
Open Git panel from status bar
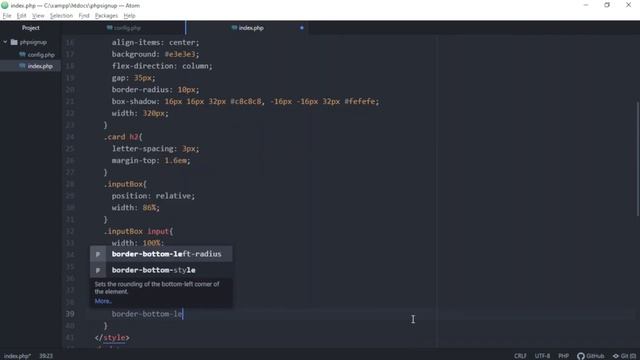(624, 356)
